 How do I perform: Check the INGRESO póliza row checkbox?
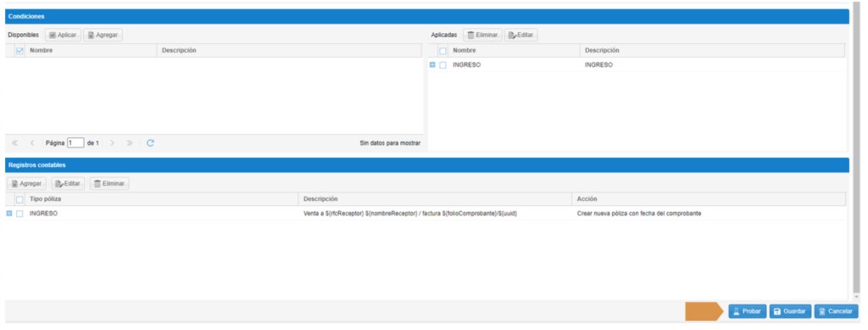click(x=20, y=214)
